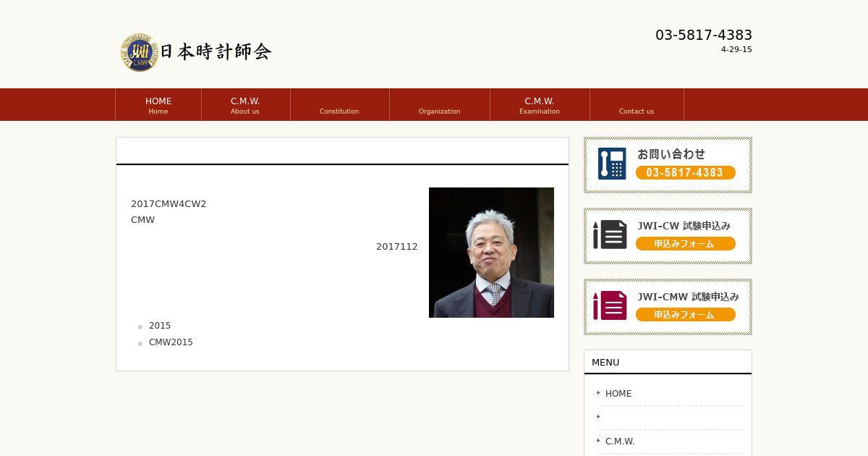
Task: Open the Contact us menu item
Action: pyautogui.click(x=637, y=105)
